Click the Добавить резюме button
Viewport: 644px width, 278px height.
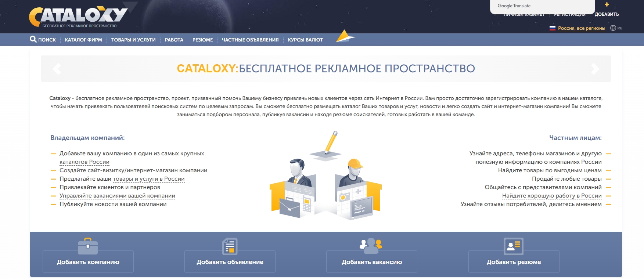(x=514, y=261)
